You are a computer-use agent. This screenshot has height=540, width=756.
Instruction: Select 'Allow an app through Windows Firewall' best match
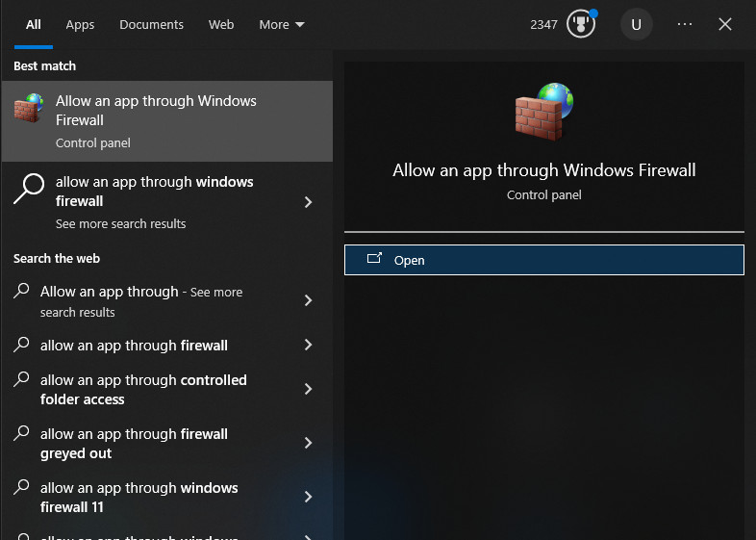(156, 120)
